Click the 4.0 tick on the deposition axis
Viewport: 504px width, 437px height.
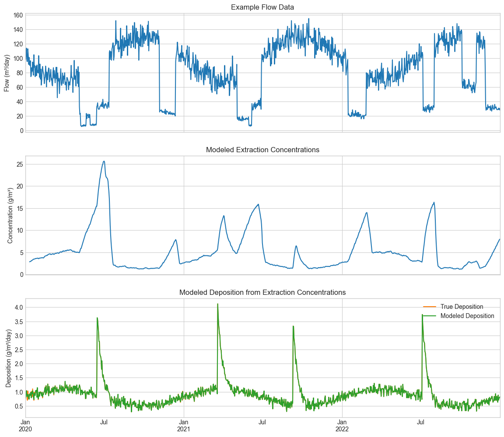click(18, 308)
